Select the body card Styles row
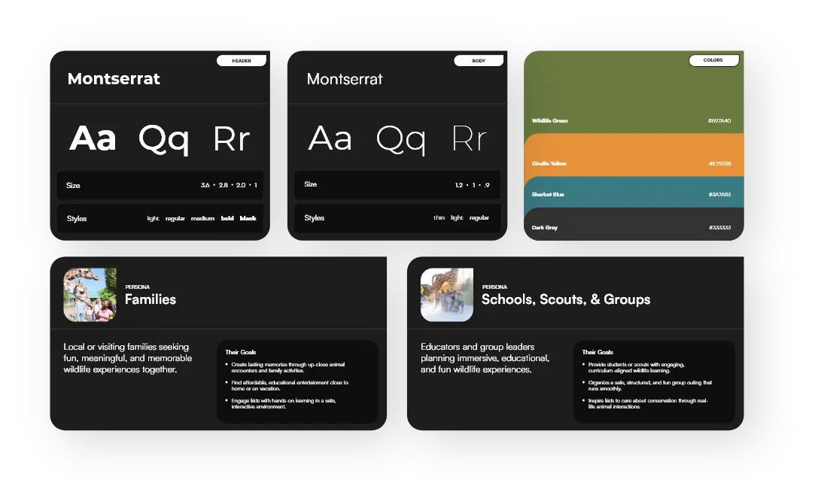This screenshot has width=818, height=504. [397, 218]
